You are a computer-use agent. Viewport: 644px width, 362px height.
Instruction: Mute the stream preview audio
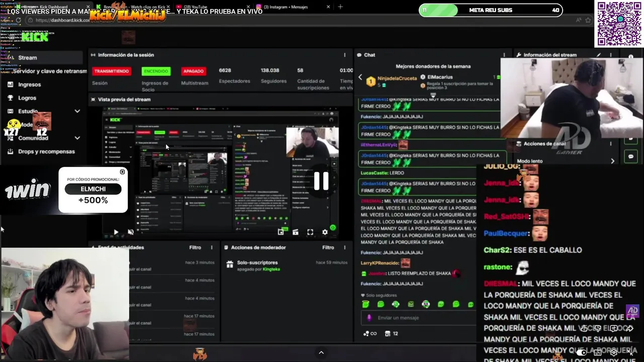pyautogui.click(x=131, y=232)
